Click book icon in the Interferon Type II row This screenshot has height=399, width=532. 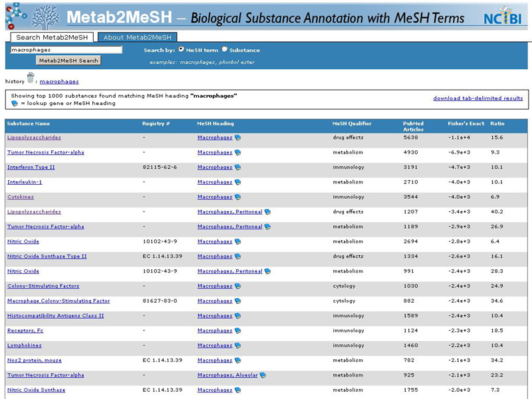tap(238, 168)
